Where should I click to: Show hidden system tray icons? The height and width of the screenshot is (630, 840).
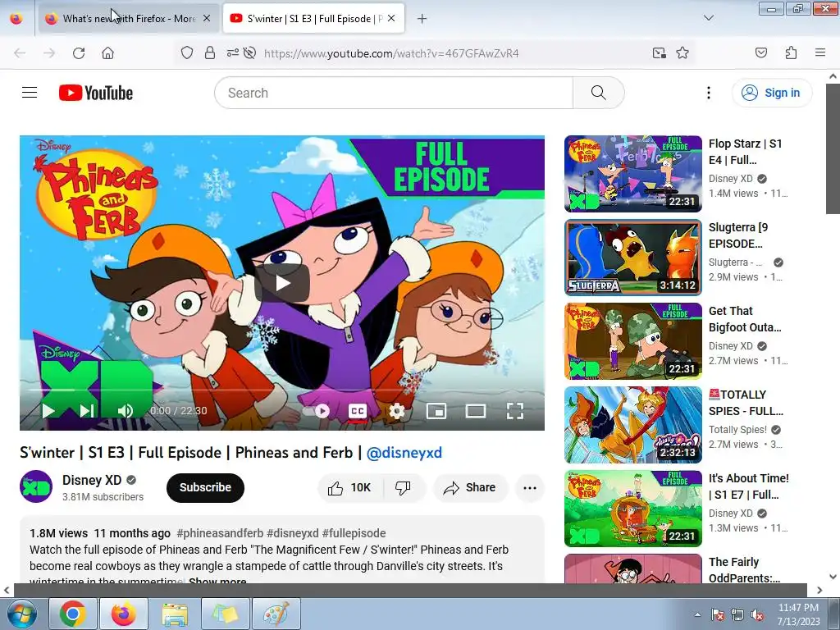coord(697,614)
